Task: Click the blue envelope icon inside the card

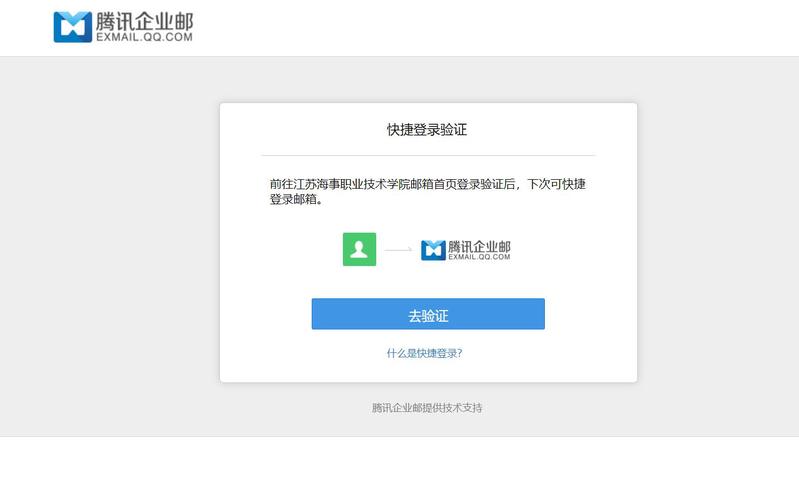Action: pyautogui.click(x=433, y=250)
